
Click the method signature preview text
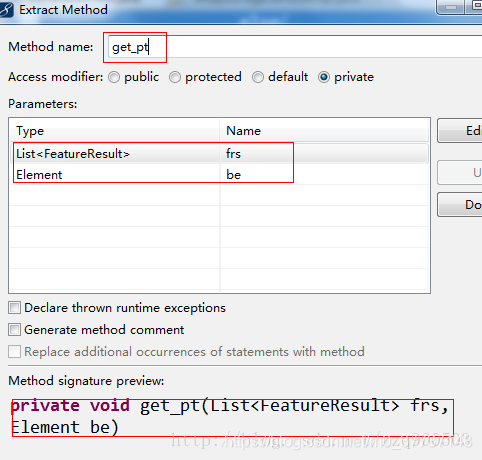click(x=230, y=417)
